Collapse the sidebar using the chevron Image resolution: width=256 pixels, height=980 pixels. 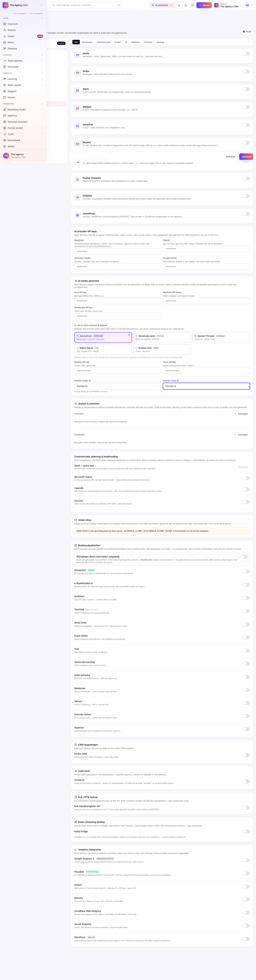click(41, 5)
